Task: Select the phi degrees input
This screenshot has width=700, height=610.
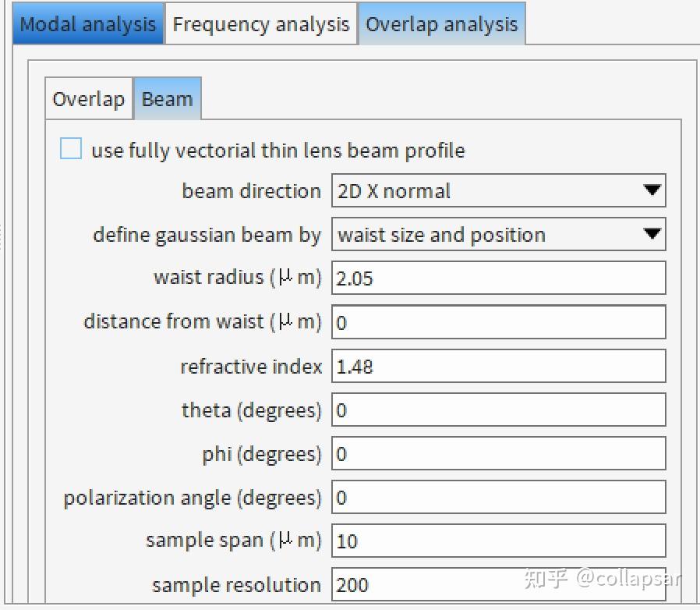Action: coord(499,452)
